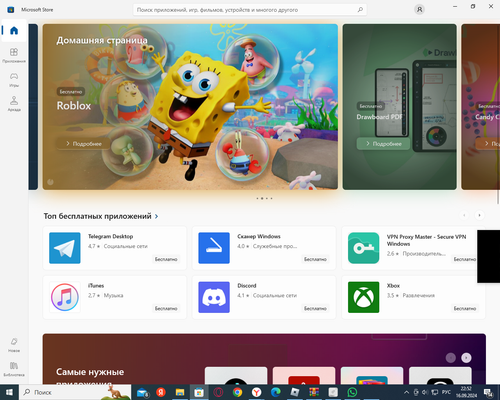Open the Аркада section in the sidebar
Screen dimensions: 500x400
coord(14,104)
